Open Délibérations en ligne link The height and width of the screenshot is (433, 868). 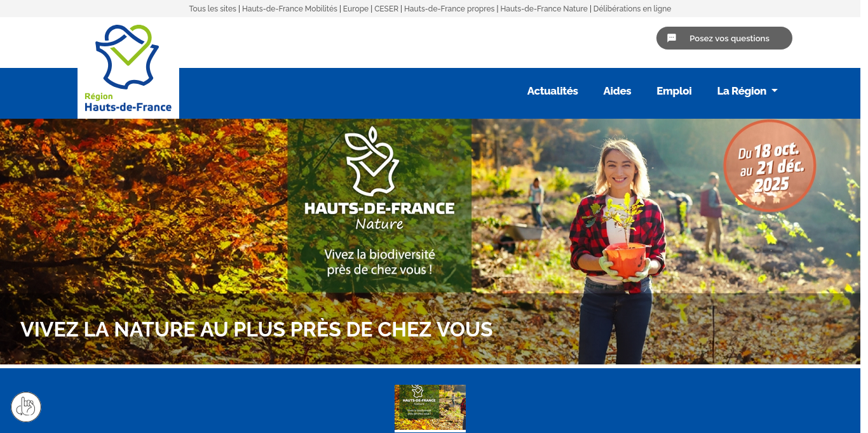pyautogui.click(x=632, y=9)
